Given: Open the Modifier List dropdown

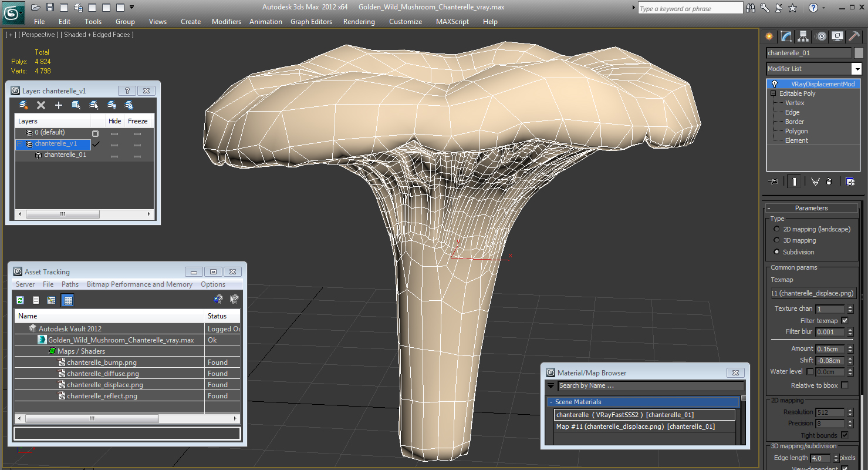Looking at the screenshot, I should click(856, 69).
